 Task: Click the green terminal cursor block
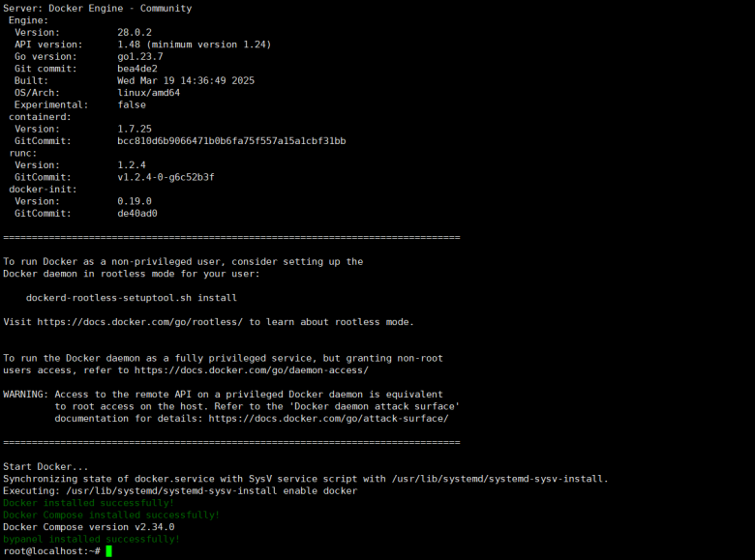pyautogui.click(x=108, y=551)
